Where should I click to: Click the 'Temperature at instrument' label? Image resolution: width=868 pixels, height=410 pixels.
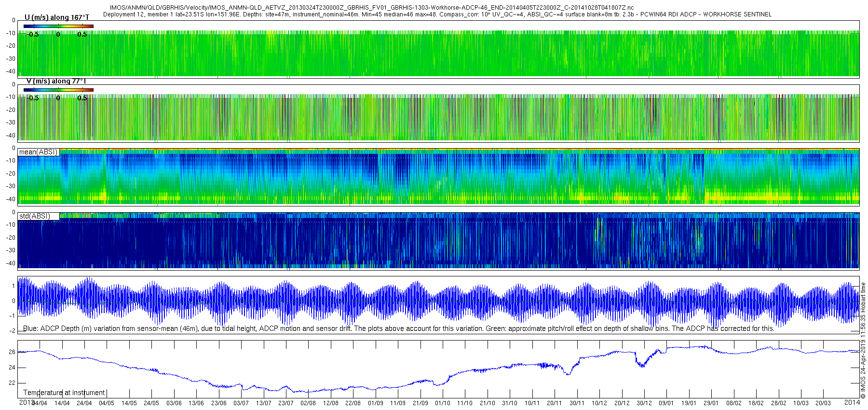pos(64,393)
